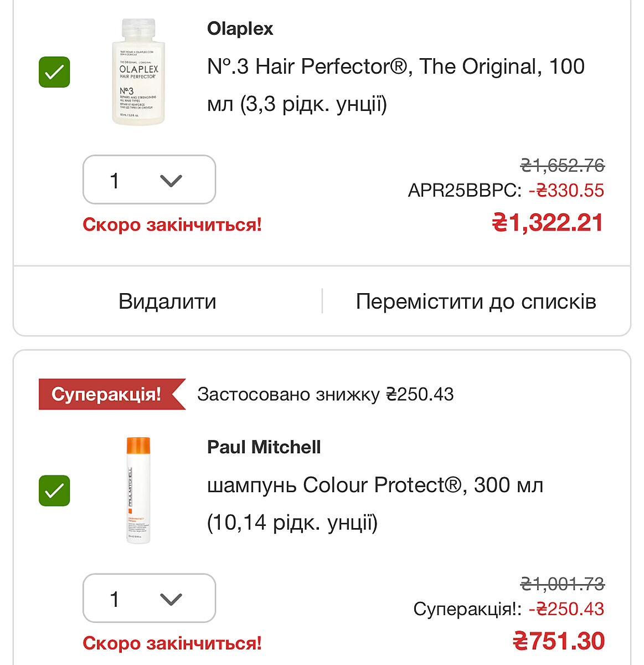Tap the Видалити button

click(x=167, y=301)
